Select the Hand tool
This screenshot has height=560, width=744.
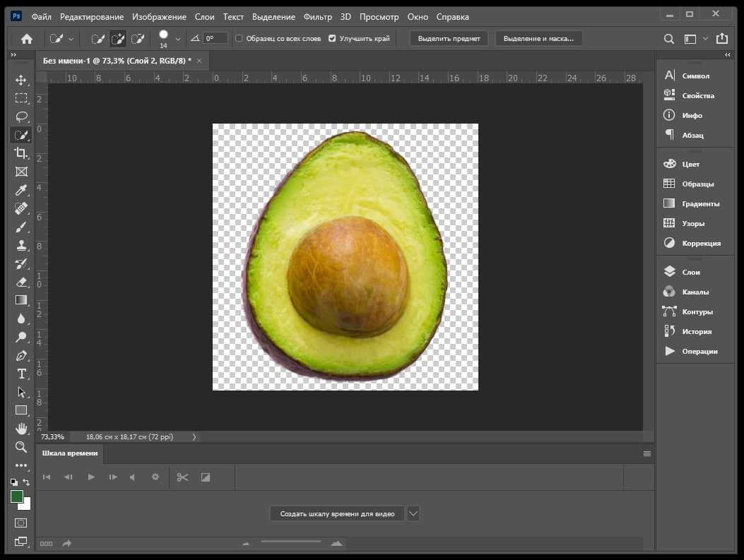[x=21, y=429]
